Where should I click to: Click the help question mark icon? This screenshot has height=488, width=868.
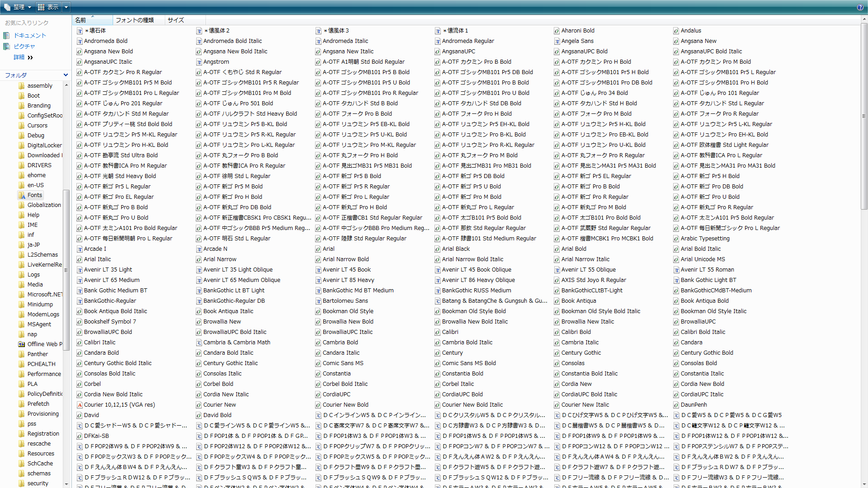click(860, 7)
